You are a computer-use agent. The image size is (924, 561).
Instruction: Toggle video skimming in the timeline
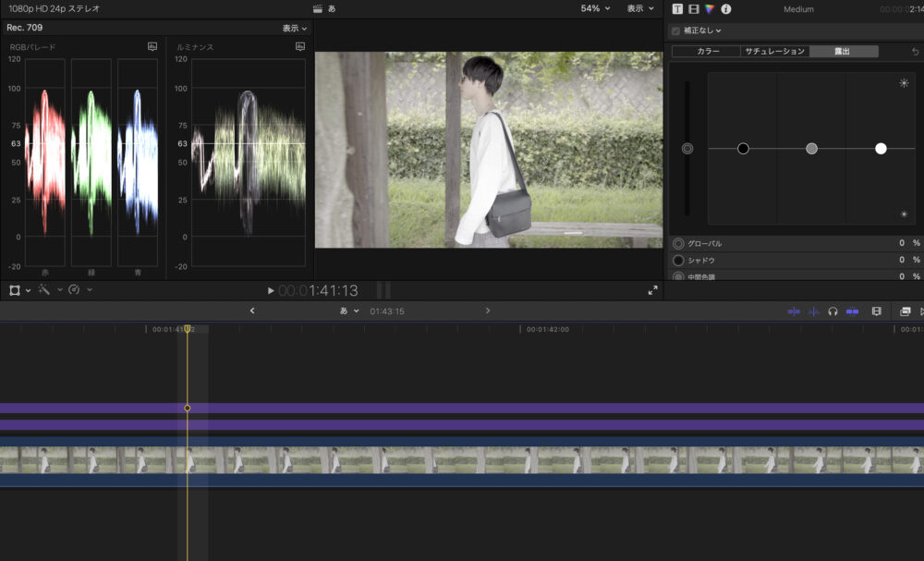click(x=794, y=311)
